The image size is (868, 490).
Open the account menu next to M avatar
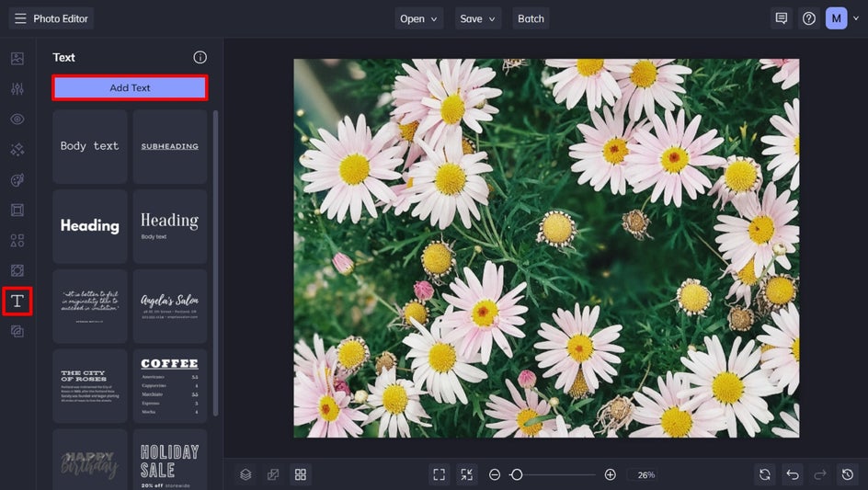[x=856, y=18]
